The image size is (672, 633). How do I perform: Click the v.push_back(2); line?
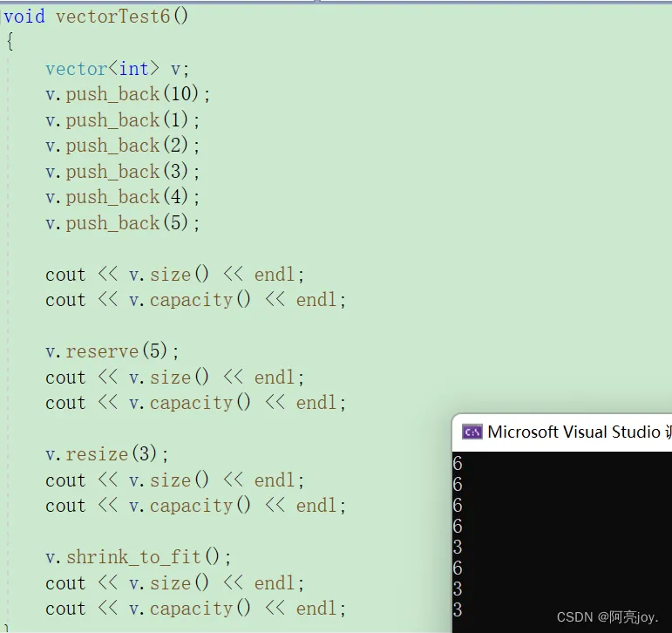click(x=123, y=146)
